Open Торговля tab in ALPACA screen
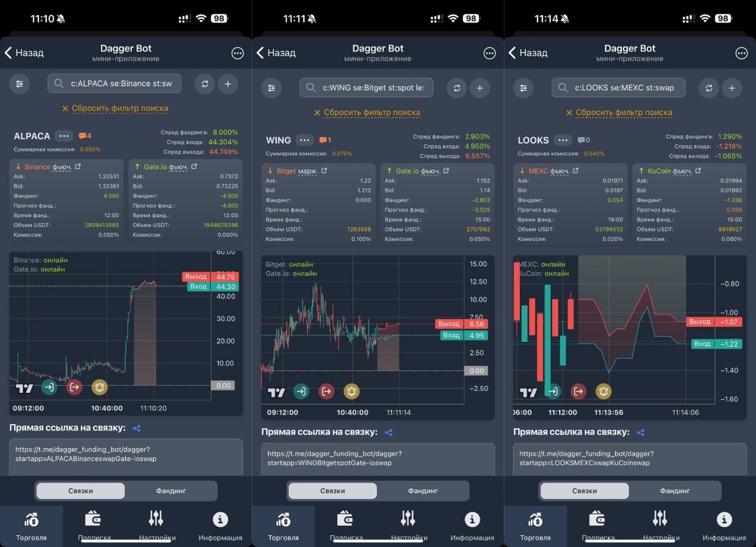This screenshot has height=547, width=756. pyautogui.click(x=31, y=526)
